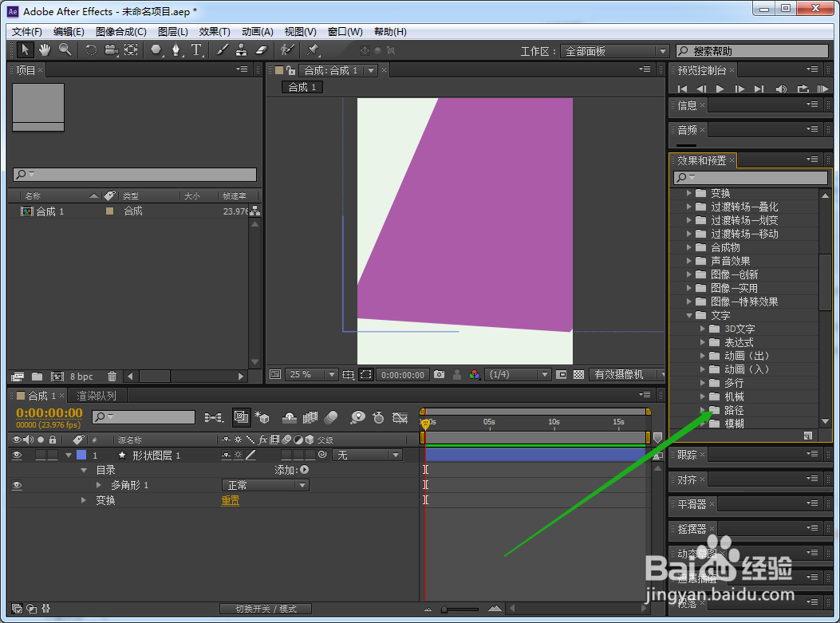The image size is (840, 623).
Task: Select the Pen tool
Action: click(x=175, y=50)
